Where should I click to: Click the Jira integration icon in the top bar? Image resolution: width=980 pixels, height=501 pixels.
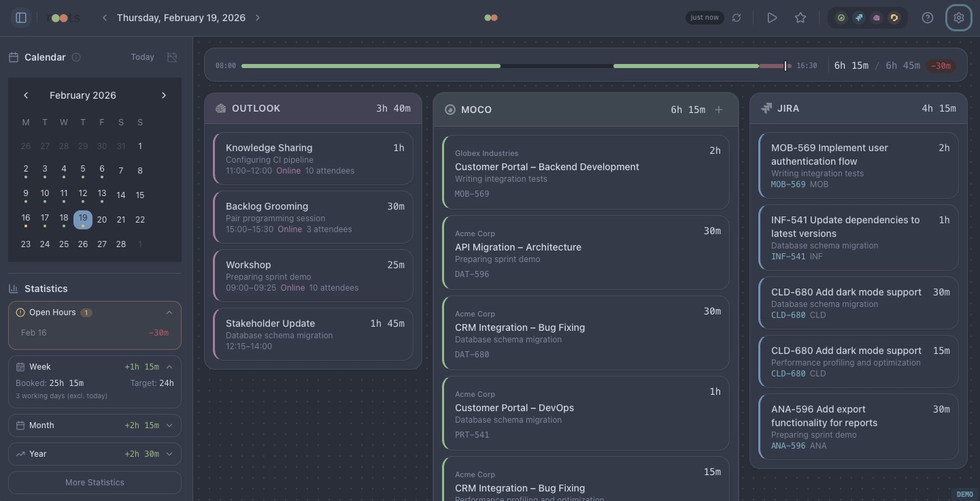[859, 18]
